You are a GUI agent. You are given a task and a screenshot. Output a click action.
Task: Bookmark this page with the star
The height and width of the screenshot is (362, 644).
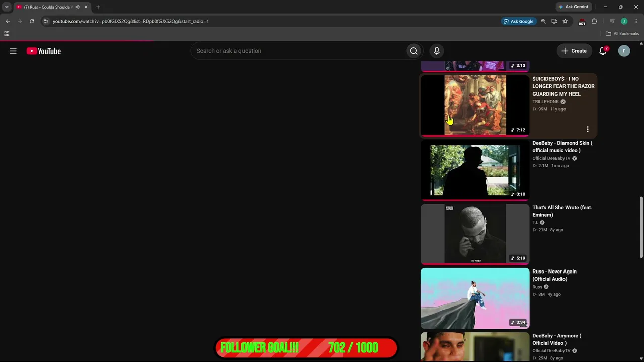pos(565,21)
